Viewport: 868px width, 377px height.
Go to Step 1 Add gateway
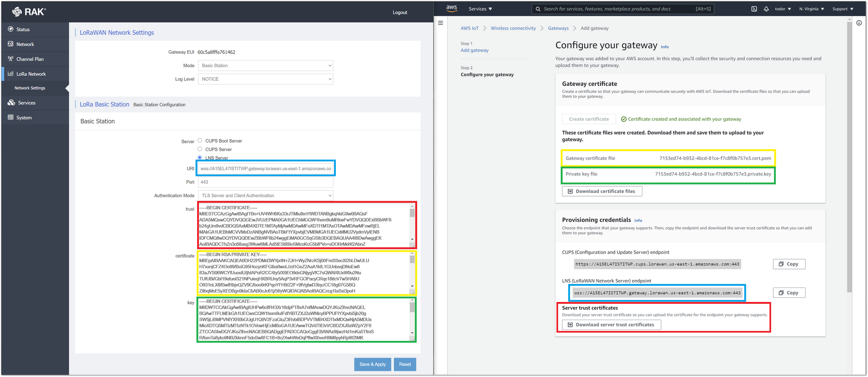point(475,50)
